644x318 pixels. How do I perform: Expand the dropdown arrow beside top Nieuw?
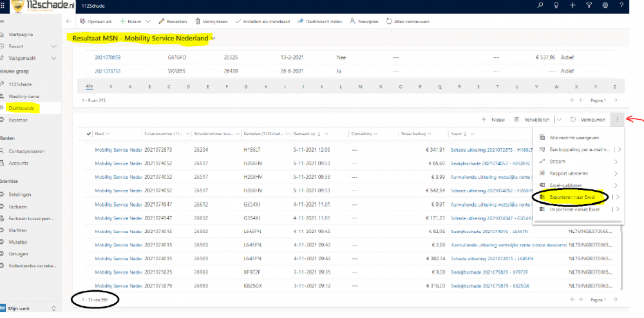148,21
